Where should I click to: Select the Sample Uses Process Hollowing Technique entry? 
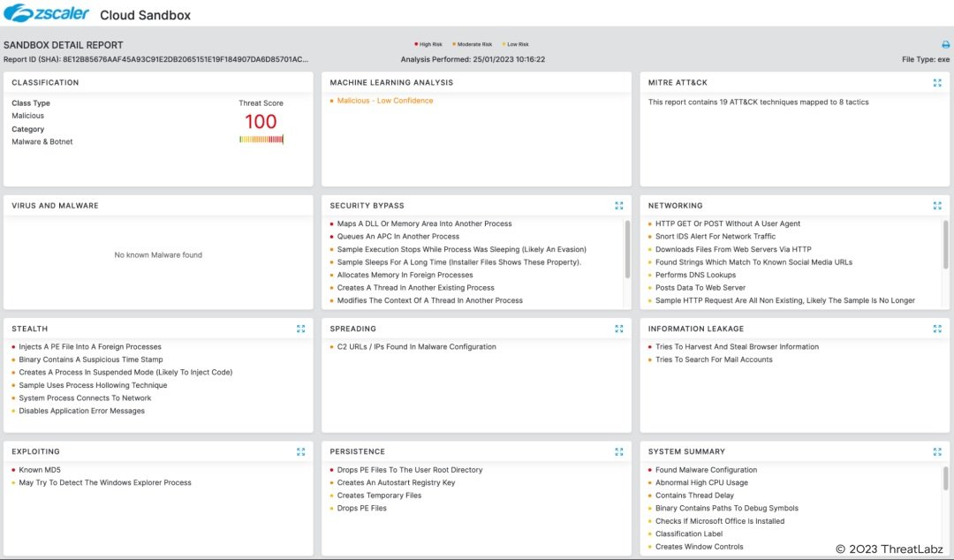point(93,385)
